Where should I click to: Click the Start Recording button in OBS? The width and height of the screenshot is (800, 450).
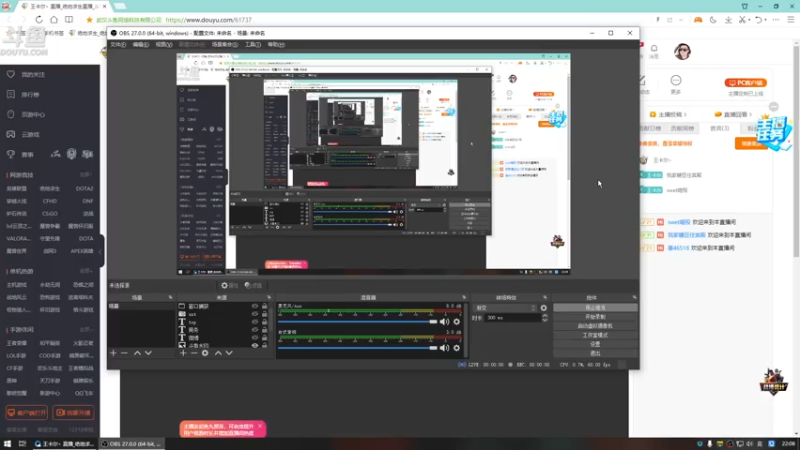(x=595, y=317)
